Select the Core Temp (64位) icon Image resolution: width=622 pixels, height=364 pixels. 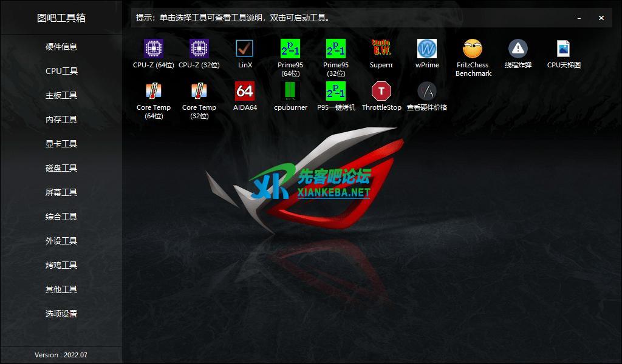154,91
